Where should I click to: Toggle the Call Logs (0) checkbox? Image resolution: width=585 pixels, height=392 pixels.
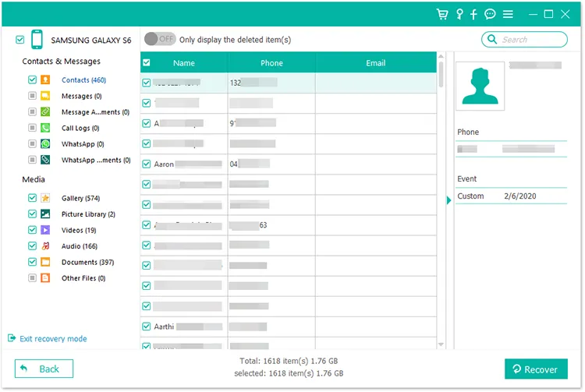click(x=32, y=128)
